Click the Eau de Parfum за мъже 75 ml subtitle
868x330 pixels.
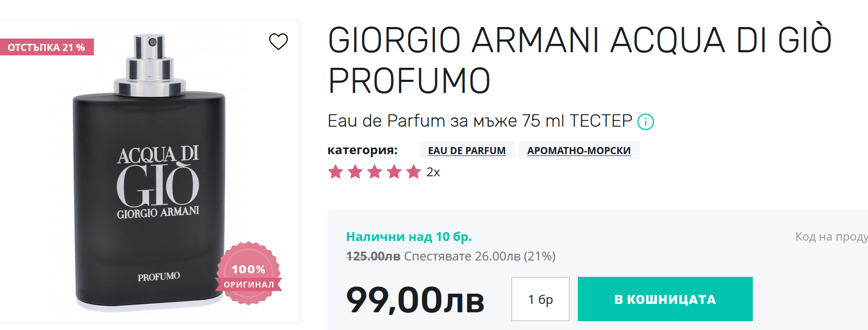tap(479, 121)
